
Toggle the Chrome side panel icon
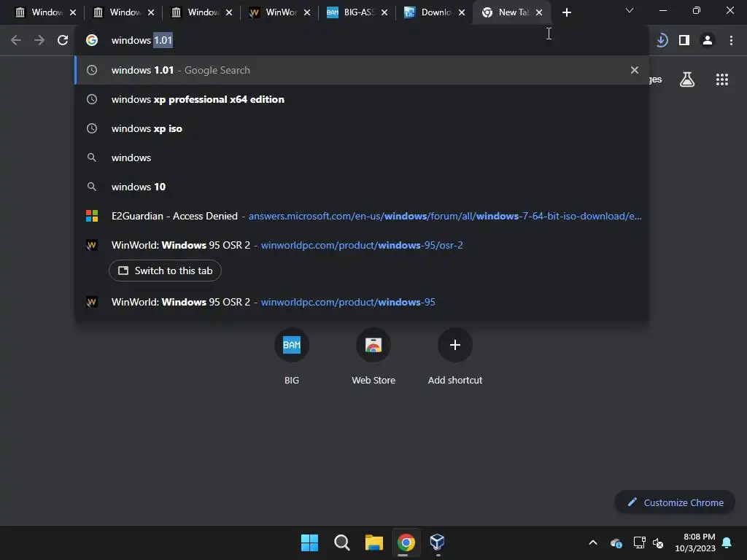point(684,41)
